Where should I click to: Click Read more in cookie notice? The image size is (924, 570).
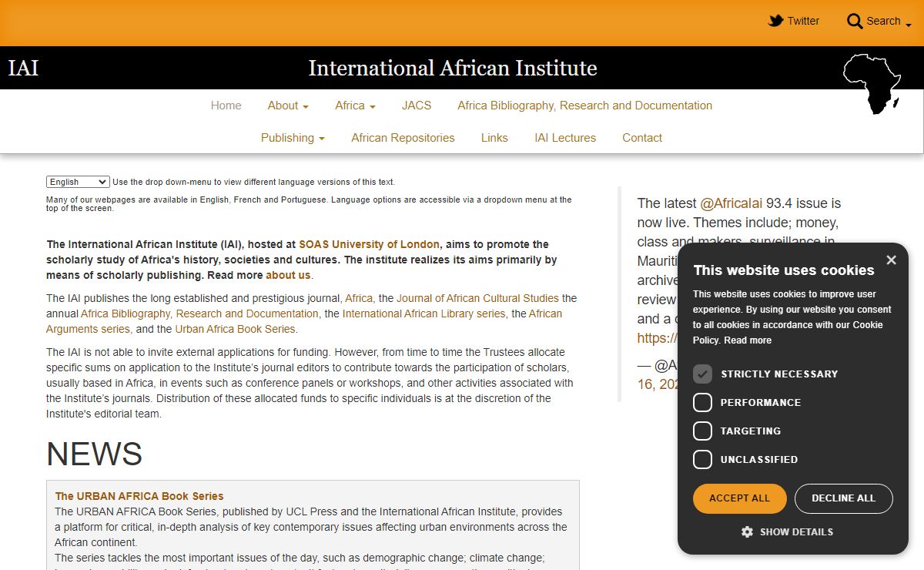pyautogui.click(x=748, y=340)
